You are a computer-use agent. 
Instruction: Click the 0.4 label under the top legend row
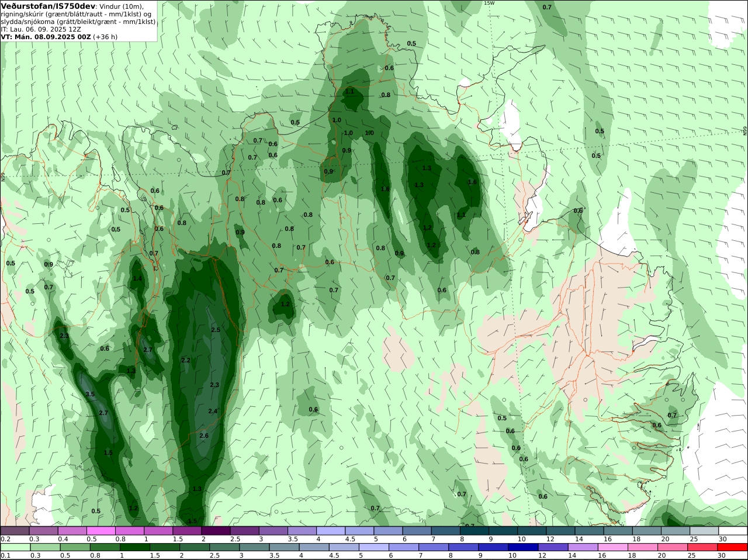(63, 539)
